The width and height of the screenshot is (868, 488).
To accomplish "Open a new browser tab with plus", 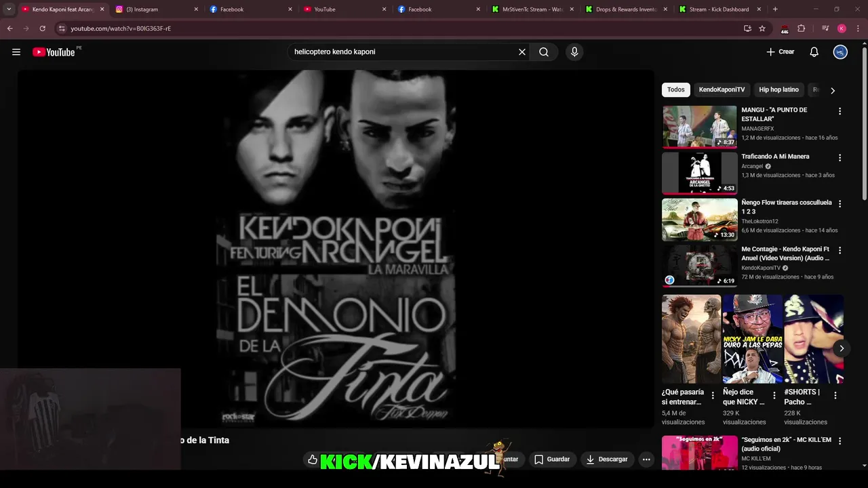I will coord(775,9).
